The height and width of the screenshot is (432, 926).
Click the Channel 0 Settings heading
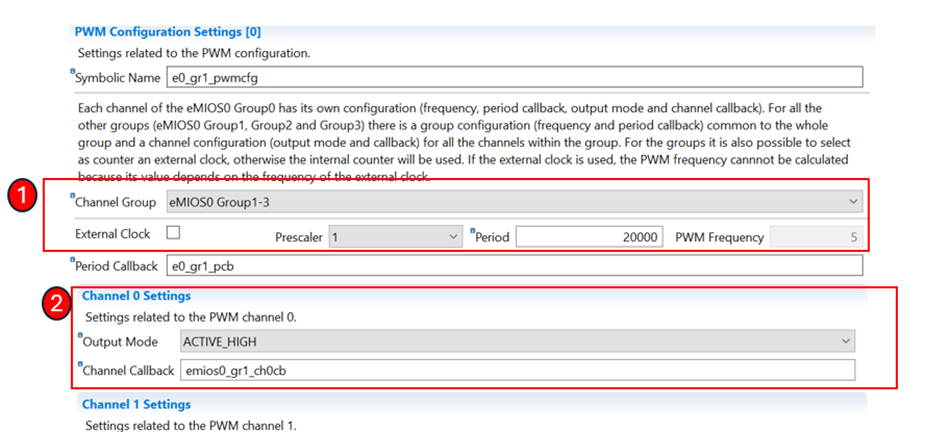pyautogui.click(x=136, y=295)
